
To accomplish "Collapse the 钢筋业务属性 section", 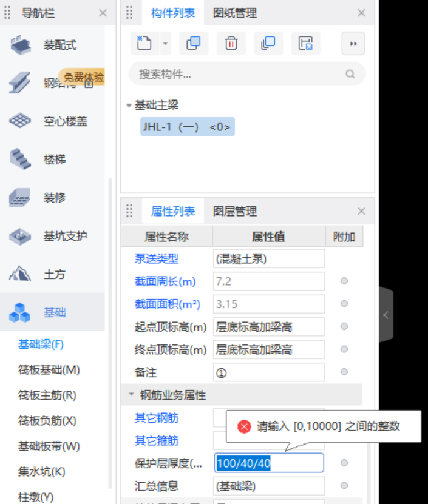I will [x=131, y=394].
